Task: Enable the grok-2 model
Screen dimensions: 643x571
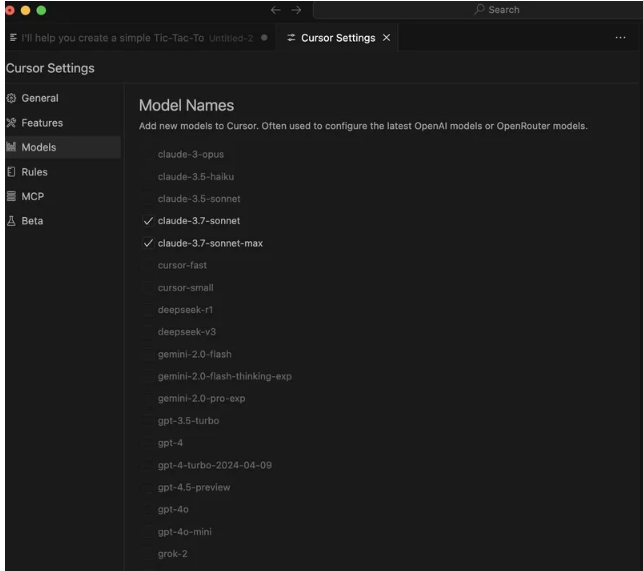Action: (x=148, y=553)
